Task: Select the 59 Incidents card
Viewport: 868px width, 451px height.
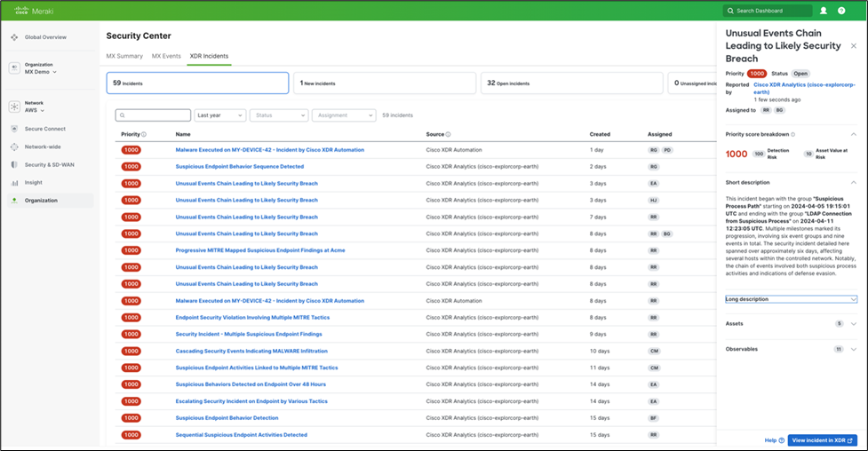Action: (197, 83)
